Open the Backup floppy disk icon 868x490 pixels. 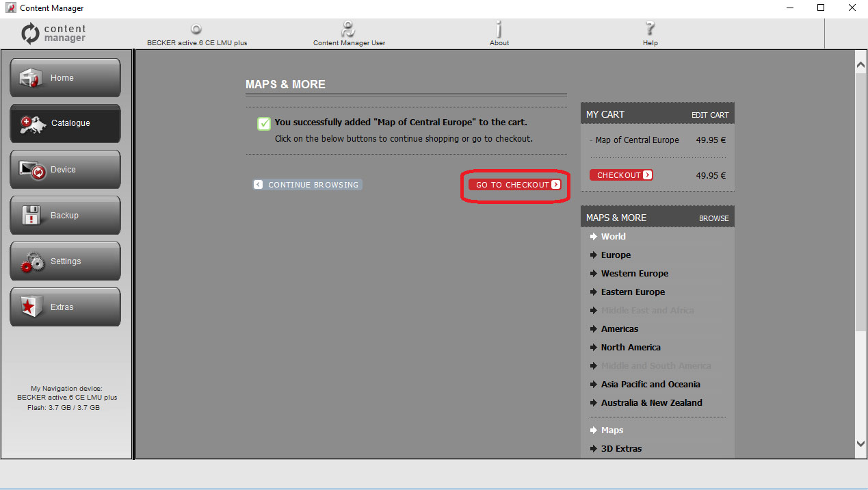tap(32, 216)
